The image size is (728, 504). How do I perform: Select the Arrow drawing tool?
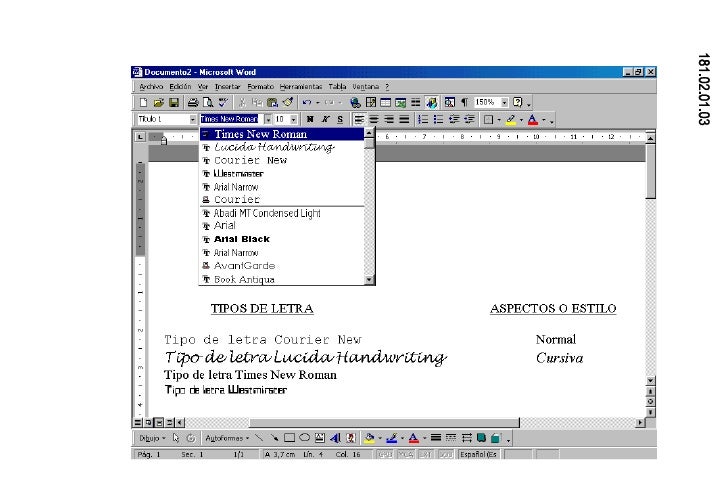click(x=274, y=438)
